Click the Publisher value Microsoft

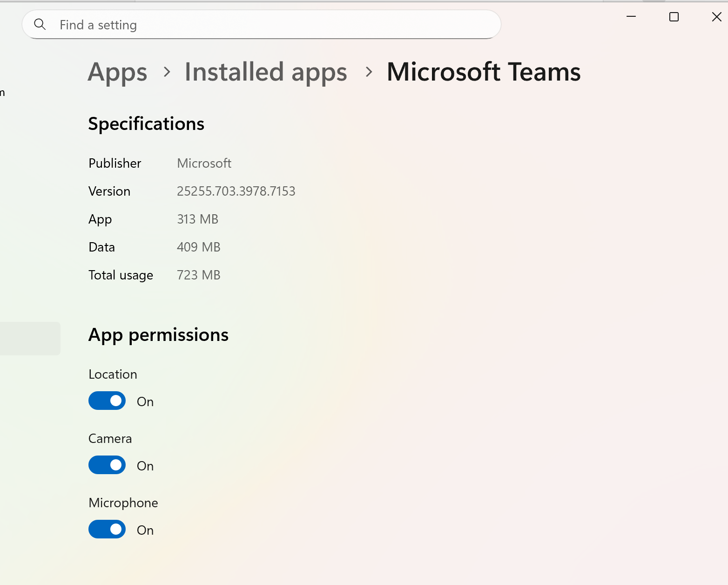pos(204,163)
